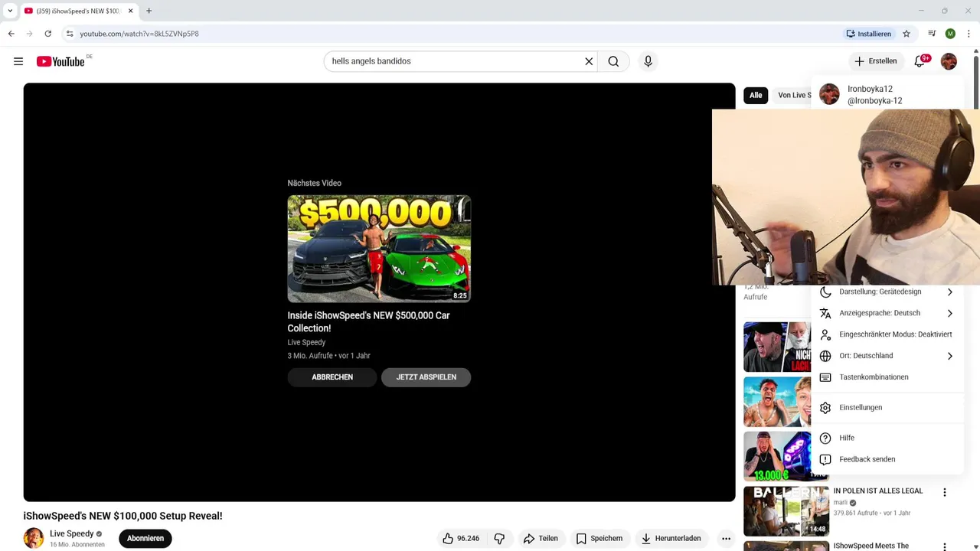Click Hilfe menu entry

(887, 438)
